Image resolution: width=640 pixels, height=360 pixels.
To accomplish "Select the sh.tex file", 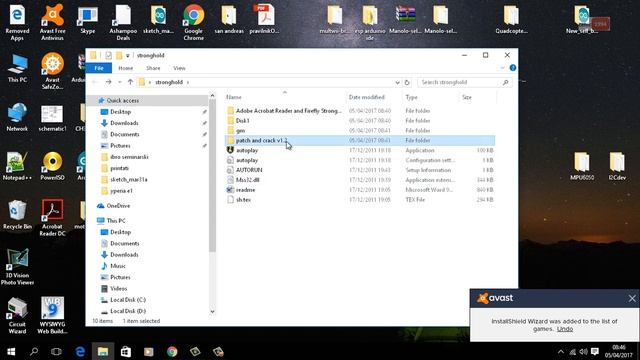I will 360,200.
